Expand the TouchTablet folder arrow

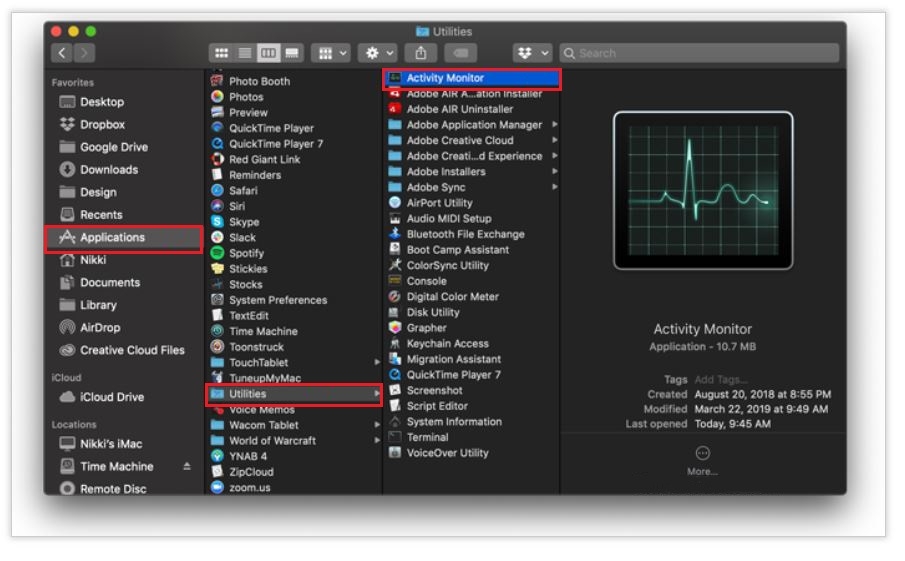(377, 362)
